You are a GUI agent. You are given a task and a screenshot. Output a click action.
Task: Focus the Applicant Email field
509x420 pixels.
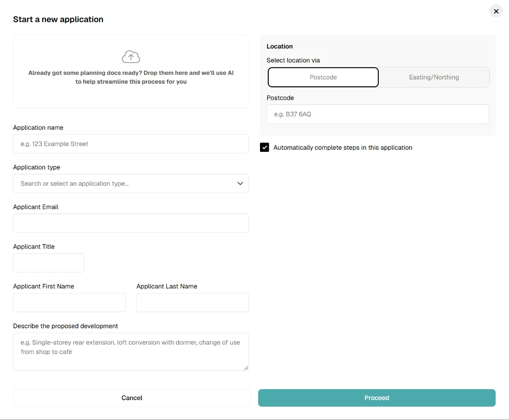[131, 223]
